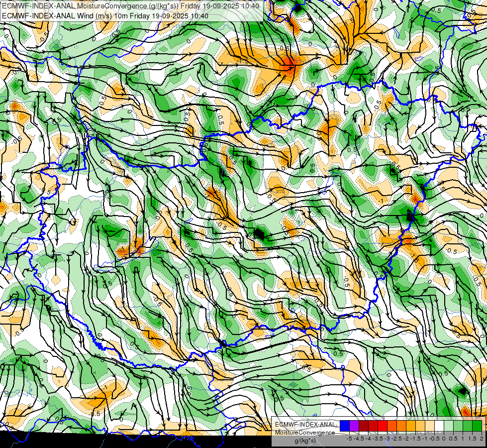Click the legend label 'MoistureConvergence'
This screenshot has width=487, height=448.
pyautogui.click(x=305, y=433)
